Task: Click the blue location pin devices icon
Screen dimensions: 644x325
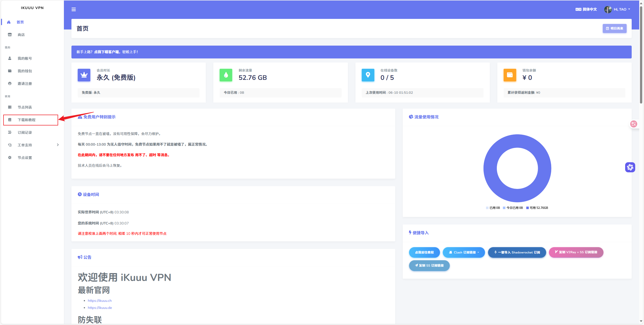Action: pyautogui.click(x=368, y=75)
